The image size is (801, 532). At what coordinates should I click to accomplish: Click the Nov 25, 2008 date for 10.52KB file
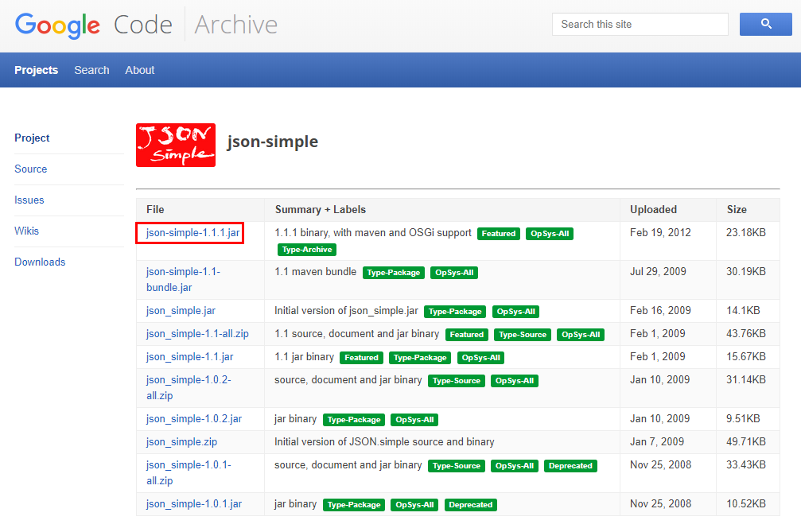click(660, 504)
